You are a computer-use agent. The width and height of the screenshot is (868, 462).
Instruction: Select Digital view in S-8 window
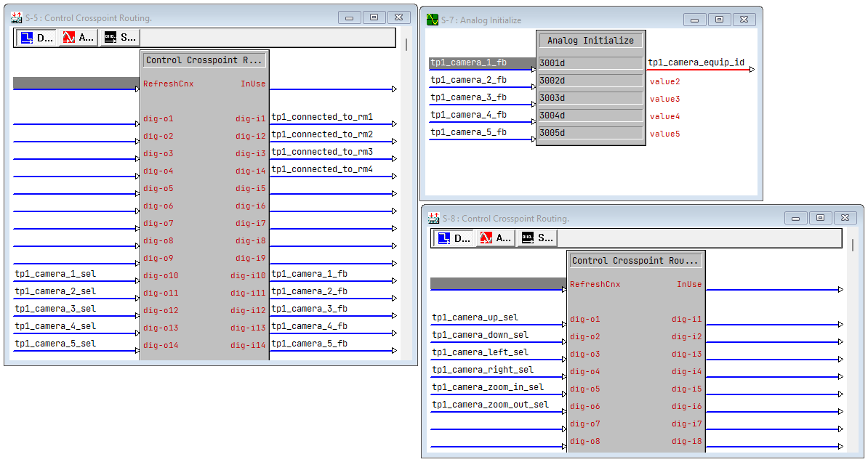click(454, 238)
